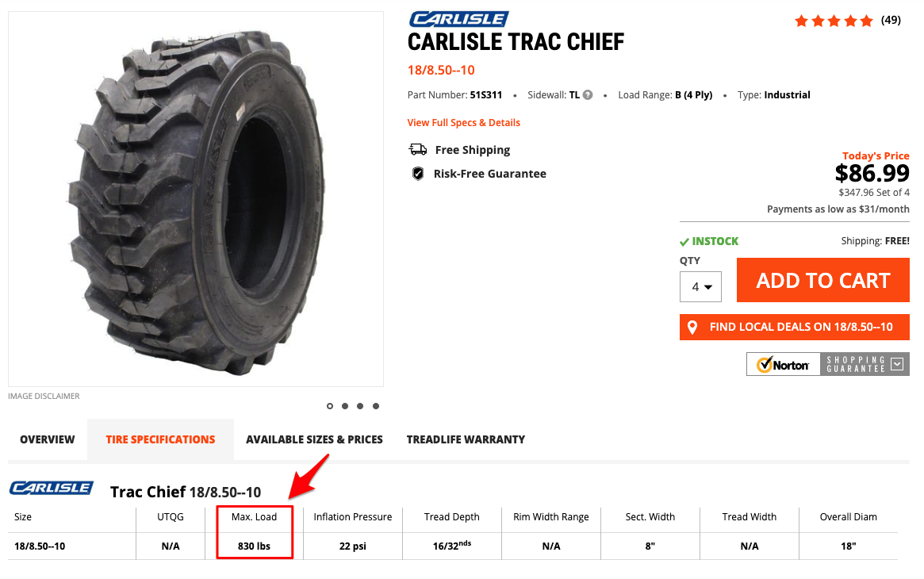
Task: Click the location pin icon on local deals
Action: (x=692, y=328)
